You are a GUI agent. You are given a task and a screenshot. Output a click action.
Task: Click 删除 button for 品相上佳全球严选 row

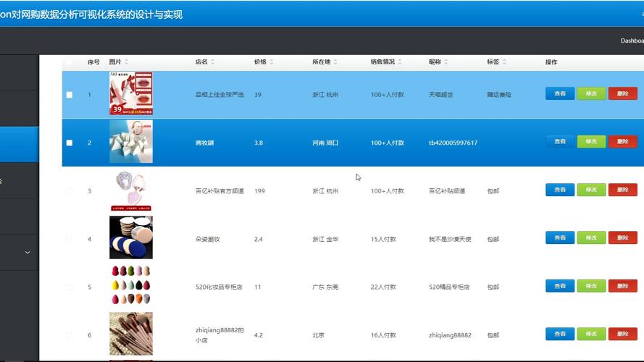[623, 93]
